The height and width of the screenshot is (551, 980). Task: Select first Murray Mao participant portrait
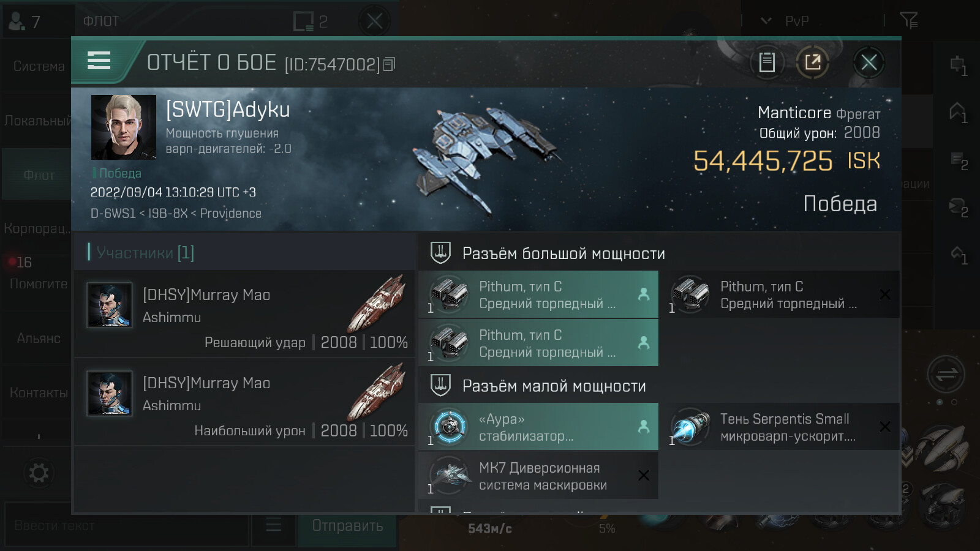110,305
